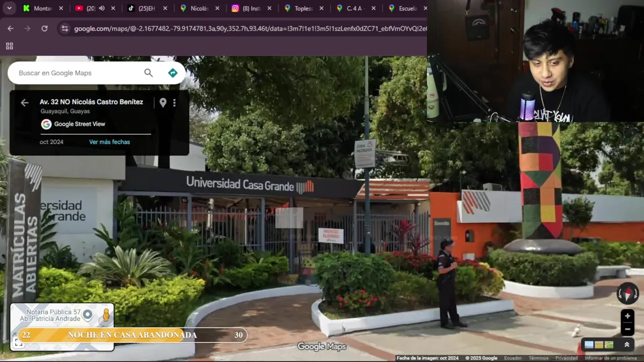Go back with browser back arrow
This screenshot has height=362, width=644.
pos(11,29)
